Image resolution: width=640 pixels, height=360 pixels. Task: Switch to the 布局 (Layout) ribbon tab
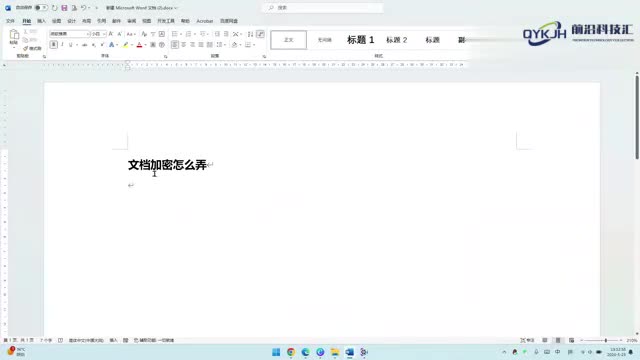tap(87, 21)
